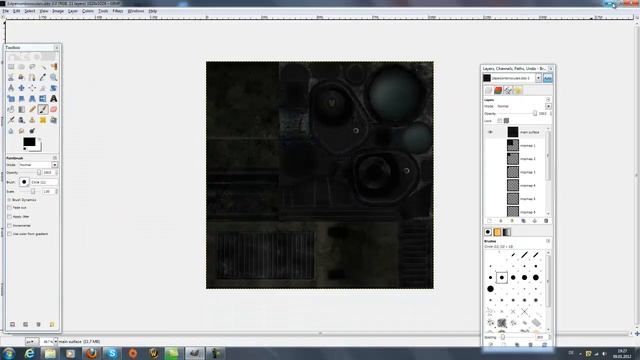The width and height of the screenshot is (640, 360).
Task: Open the Layer menu
Action: click(73, 11)
